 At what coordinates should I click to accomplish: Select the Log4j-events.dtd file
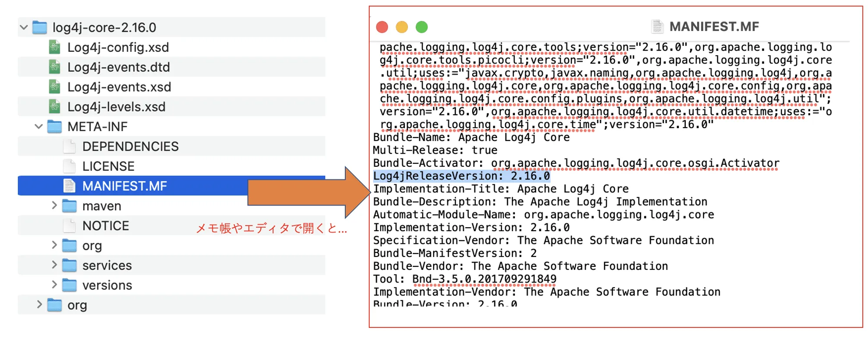click(x=171, y=67)
